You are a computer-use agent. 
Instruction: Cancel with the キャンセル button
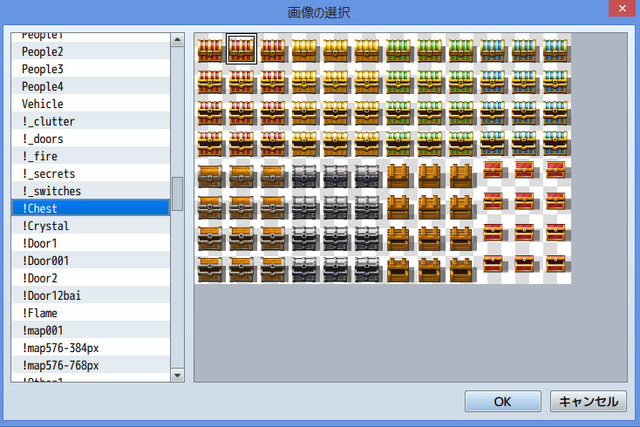click(x=588, y=401)
